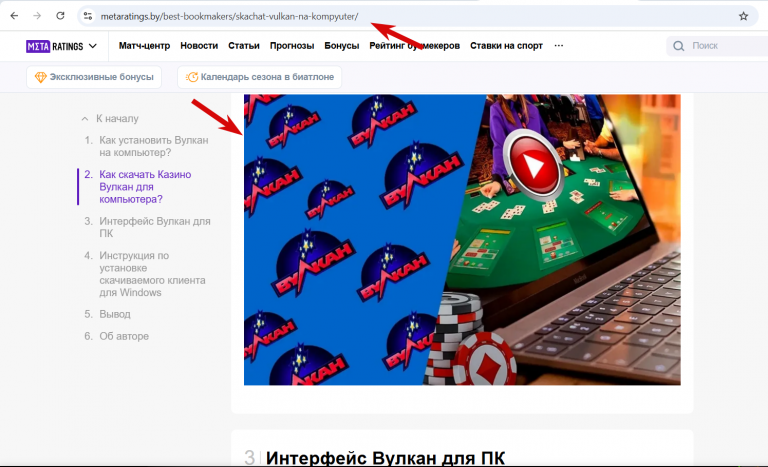
Task: Bookmark this page with the star icon
Action: pos(744,16)
